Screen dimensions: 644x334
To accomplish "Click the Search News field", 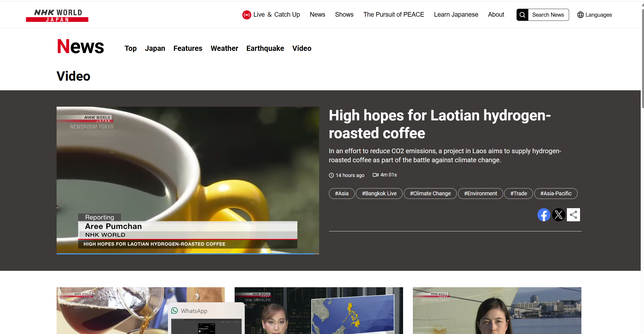I will click(548, 15).
